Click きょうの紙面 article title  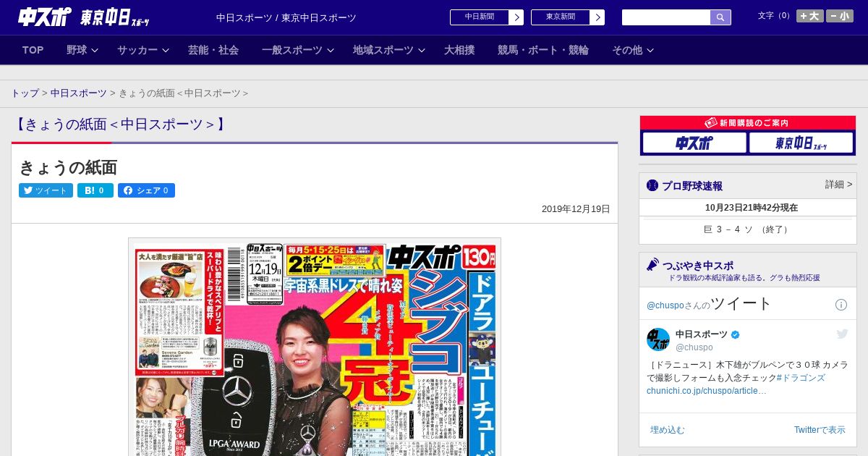[68, 167]
